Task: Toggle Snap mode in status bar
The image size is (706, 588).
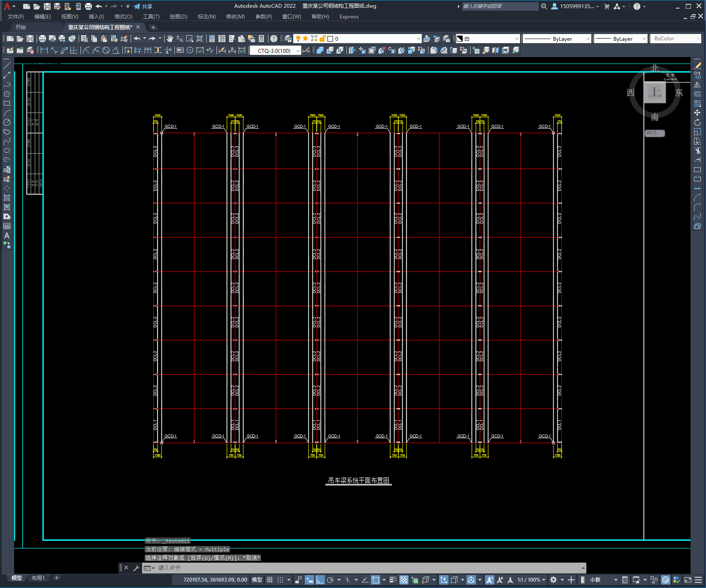Action: coord(280,580)
